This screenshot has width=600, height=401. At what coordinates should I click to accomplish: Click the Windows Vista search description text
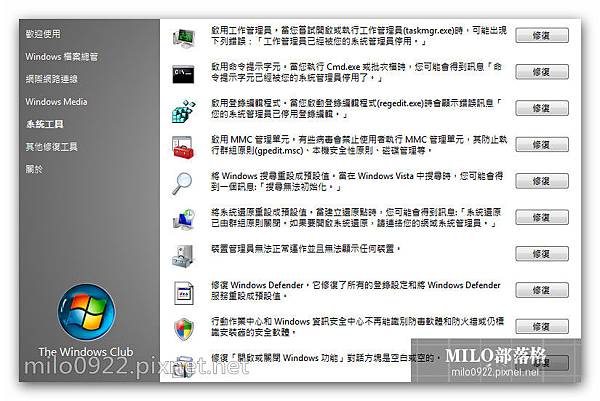pos(357,181)
